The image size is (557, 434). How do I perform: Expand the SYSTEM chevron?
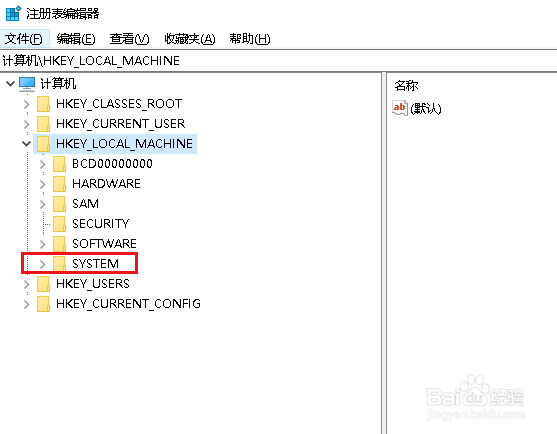tap(43, 264)
